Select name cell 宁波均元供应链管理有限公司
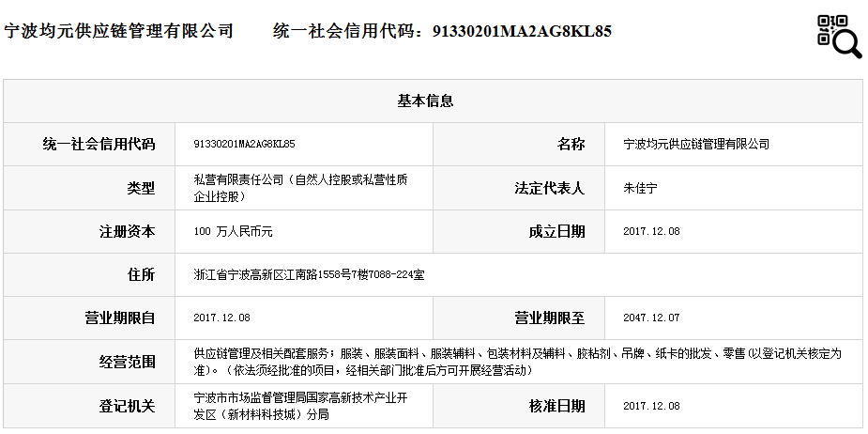 [x=696, y=145]
